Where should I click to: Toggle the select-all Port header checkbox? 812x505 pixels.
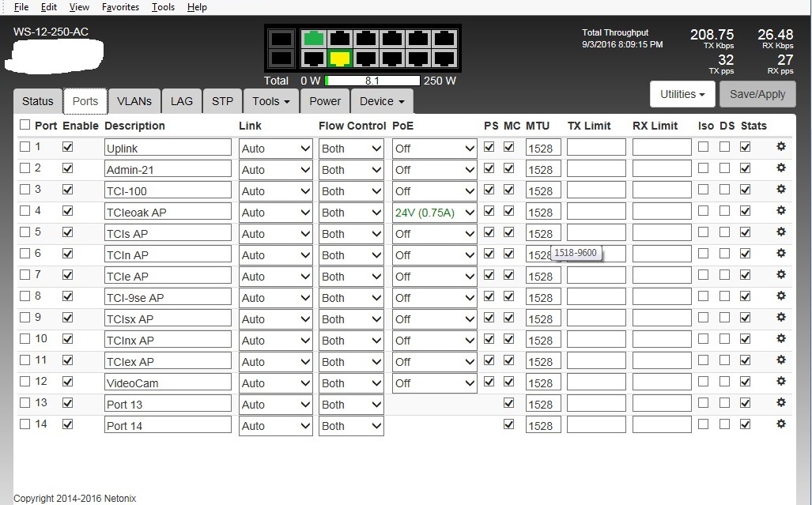coord(25,125)
